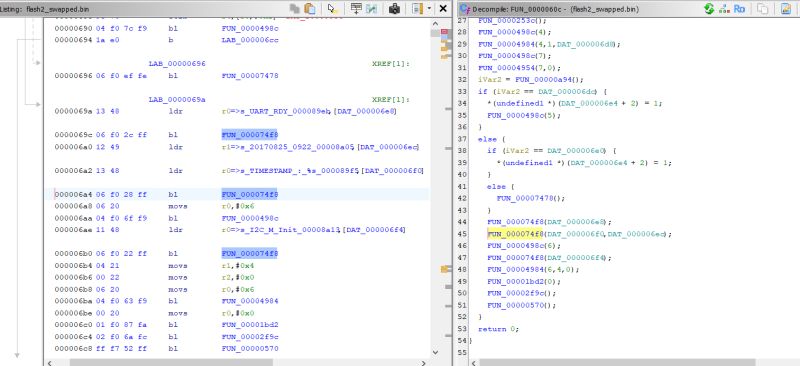
Task: Click the Decompile panel title icon
Action: [x=464, y=9]
